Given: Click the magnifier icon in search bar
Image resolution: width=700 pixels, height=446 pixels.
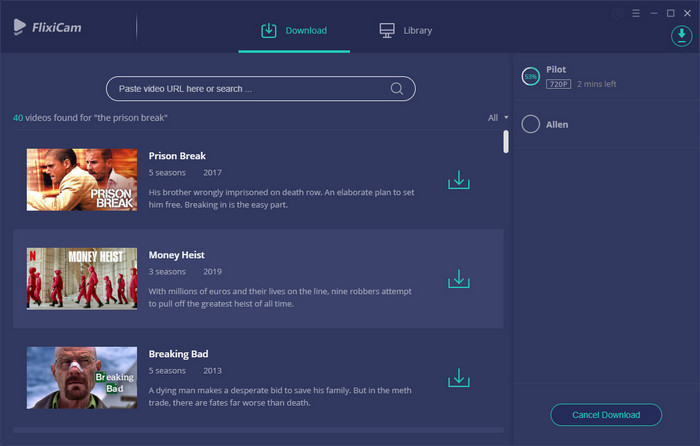Looking at the screenshot, I should (x=397, y=89).
